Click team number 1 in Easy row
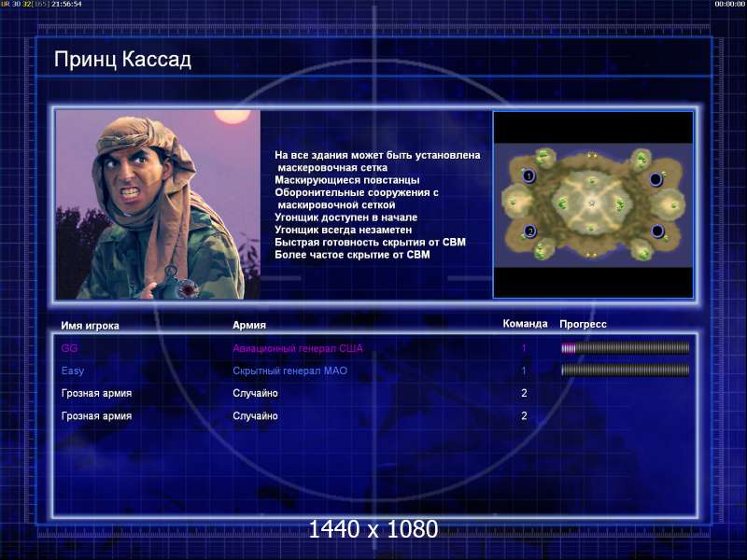 click(x=524, y=371)
